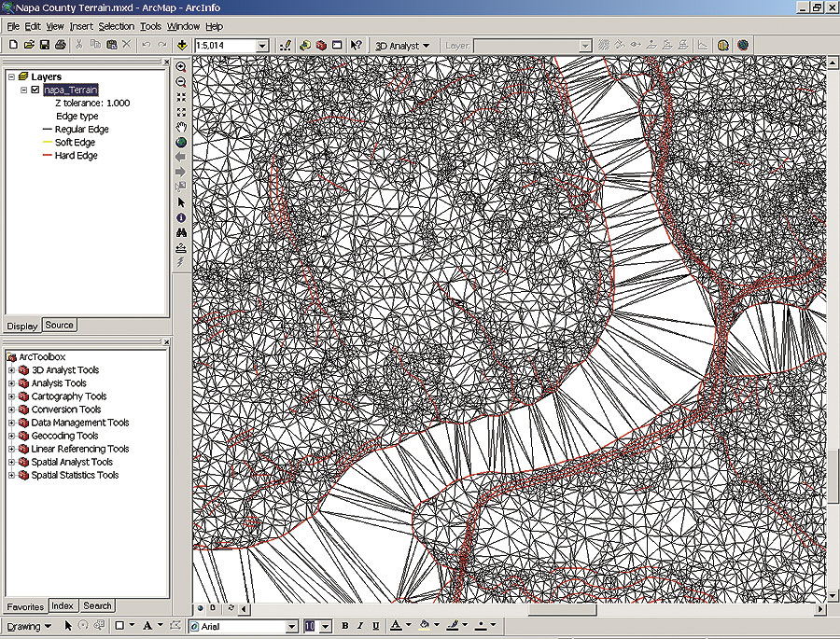Select the Zoom In tool
The width and height of the screenshot is (840, 639).
pos(181,67)
